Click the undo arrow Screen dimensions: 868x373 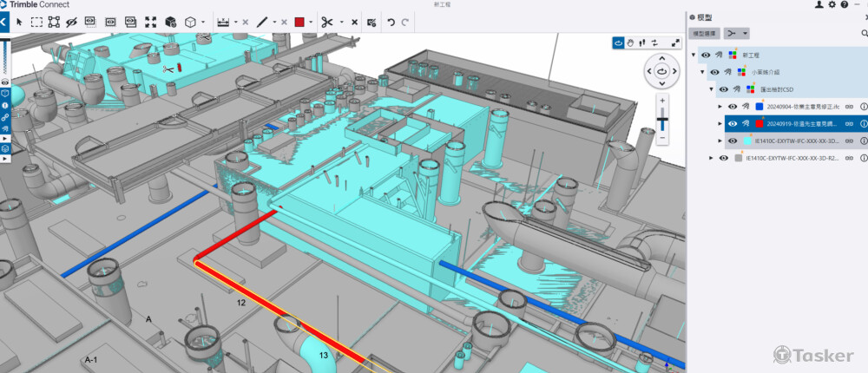pyautogui.click(x=391, y=22)
